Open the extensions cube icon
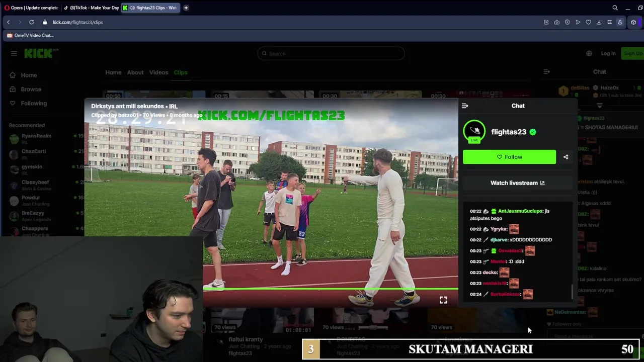The height and width of the screenshot is (362, 644). 633,22
